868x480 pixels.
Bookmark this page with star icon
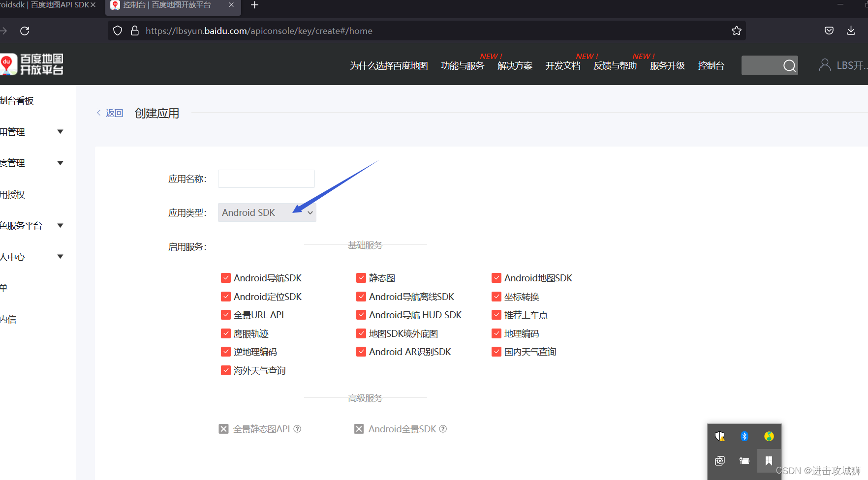736,31
